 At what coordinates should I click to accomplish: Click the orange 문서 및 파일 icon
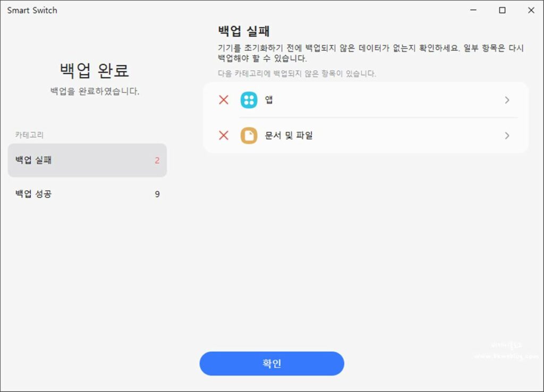pyautogui.click(x=249, y=135)
